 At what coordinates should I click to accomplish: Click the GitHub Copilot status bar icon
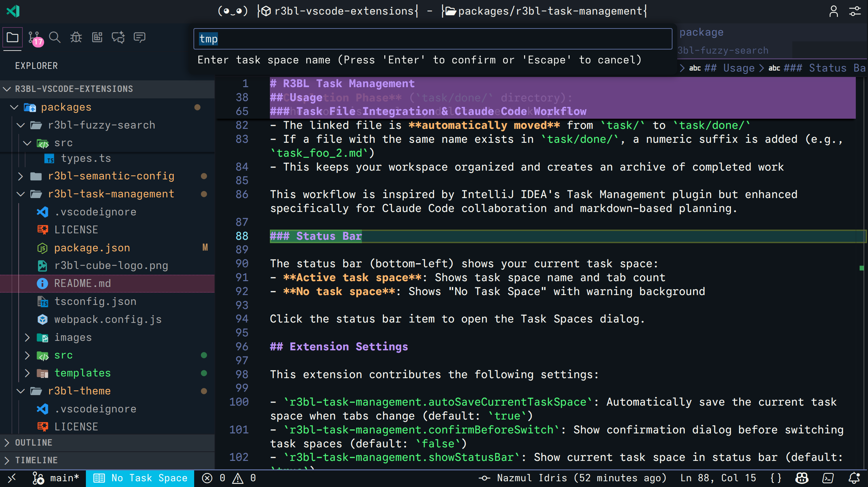click(802, 478)
